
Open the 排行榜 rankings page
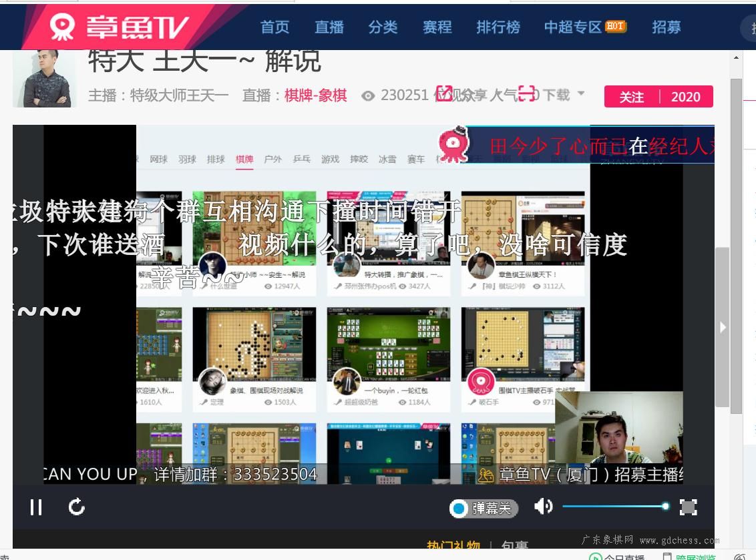tap(498, 27)
